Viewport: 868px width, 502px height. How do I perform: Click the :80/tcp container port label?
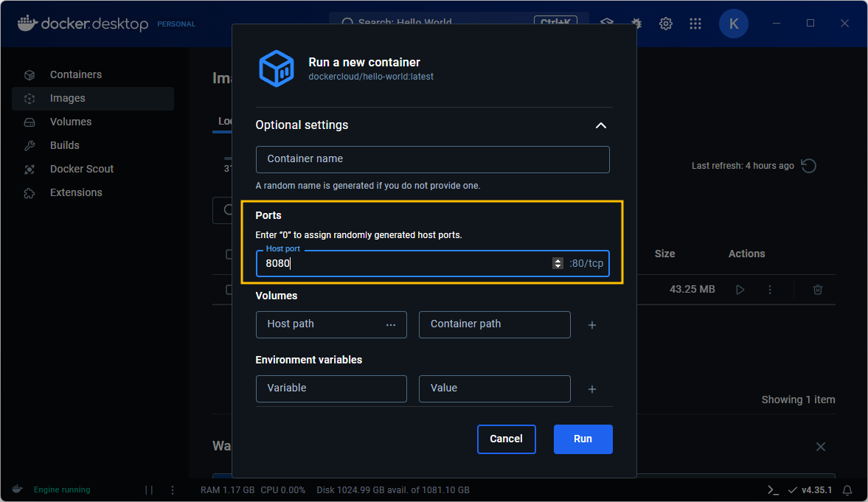pos(586,263)
